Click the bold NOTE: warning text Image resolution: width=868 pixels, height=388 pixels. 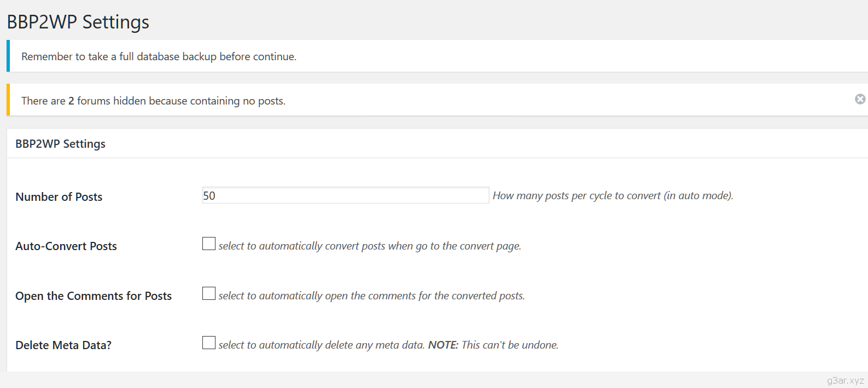click(443, 345)
